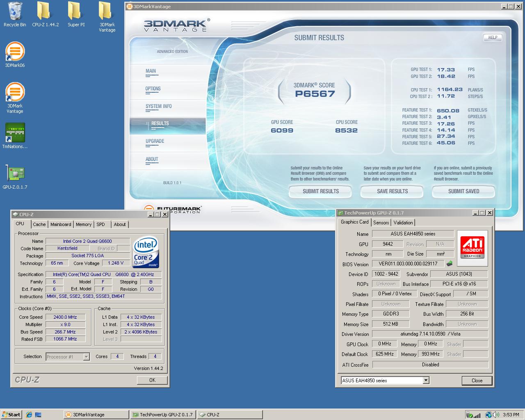Click Close in the GPU-Z window
This screenshot has height=420, width=525.
click(x=477, y=381)
